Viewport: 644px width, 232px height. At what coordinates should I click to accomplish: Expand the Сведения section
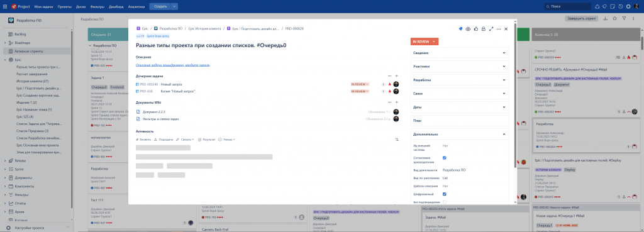459,53
